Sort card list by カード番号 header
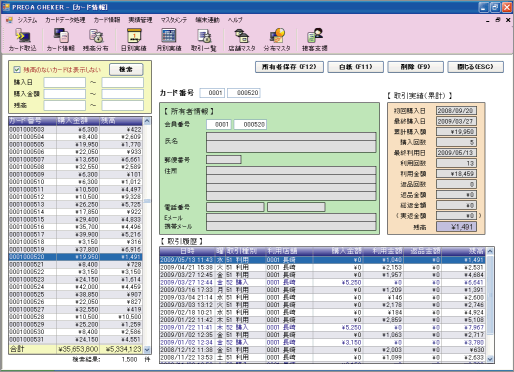The height and width of the screenshot is (372, 514). (32, 121)
